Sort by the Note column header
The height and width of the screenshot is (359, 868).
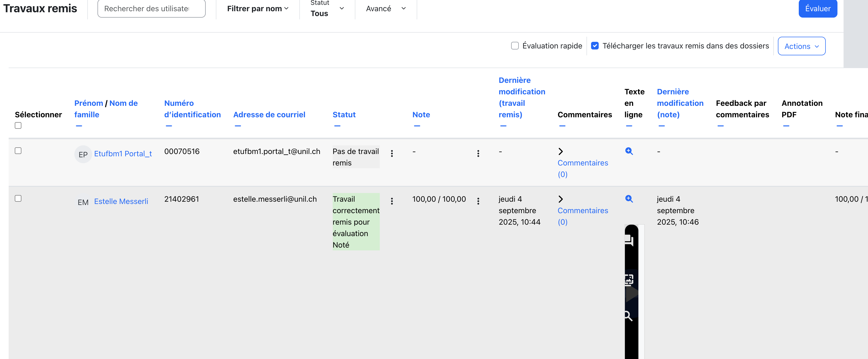point(421,115)
